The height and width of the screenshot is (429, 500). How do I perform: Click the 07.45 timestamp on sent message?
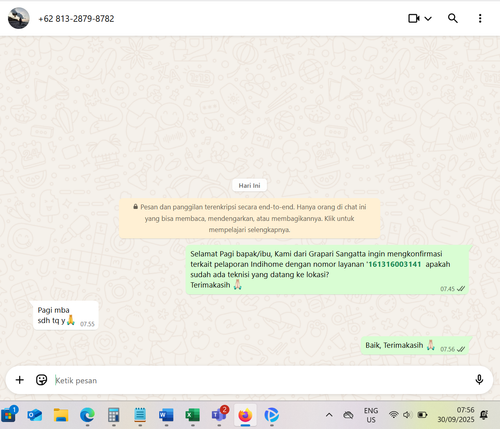coord(447,289)
